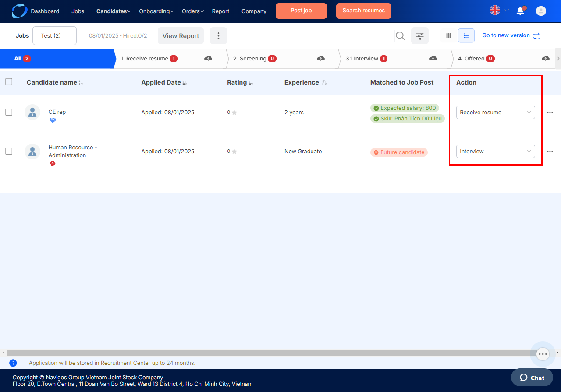Click CE rep candidate avatar
The height and width of the screenshot is (392, 561).
32,112
